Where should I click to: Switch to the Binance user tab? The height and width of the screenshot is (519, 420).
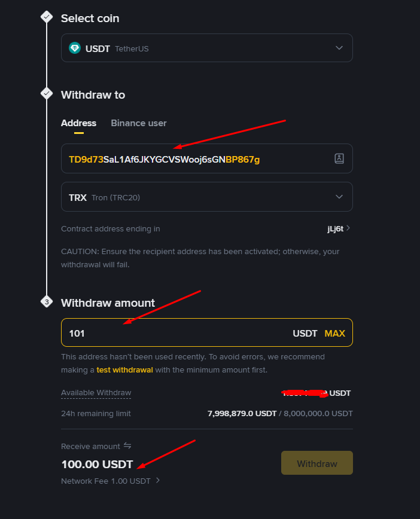coord(139,123)
